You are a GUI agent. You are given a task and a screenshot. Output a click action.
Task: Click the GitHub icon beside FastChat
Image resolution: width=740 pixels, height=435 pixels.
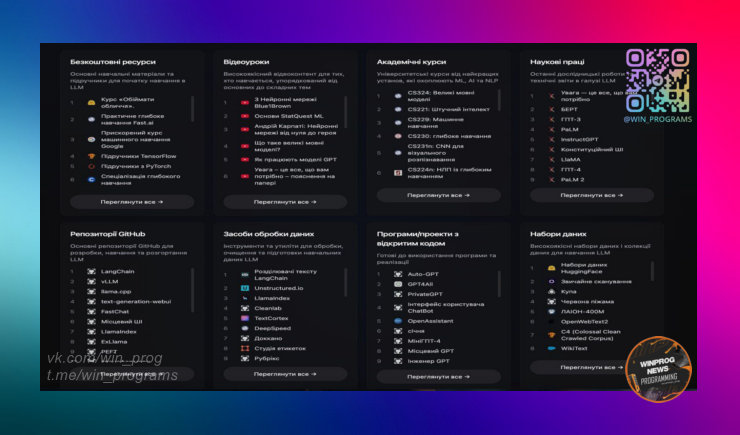tap(92, 311)
